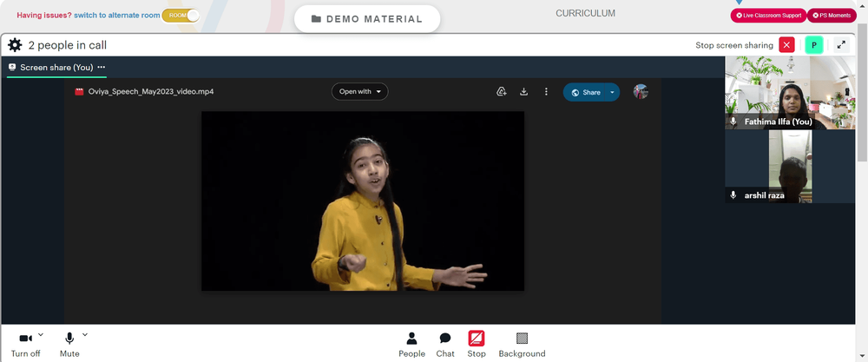Expand call view to fullscreen

pyautogui.click(x=841, y=45)
